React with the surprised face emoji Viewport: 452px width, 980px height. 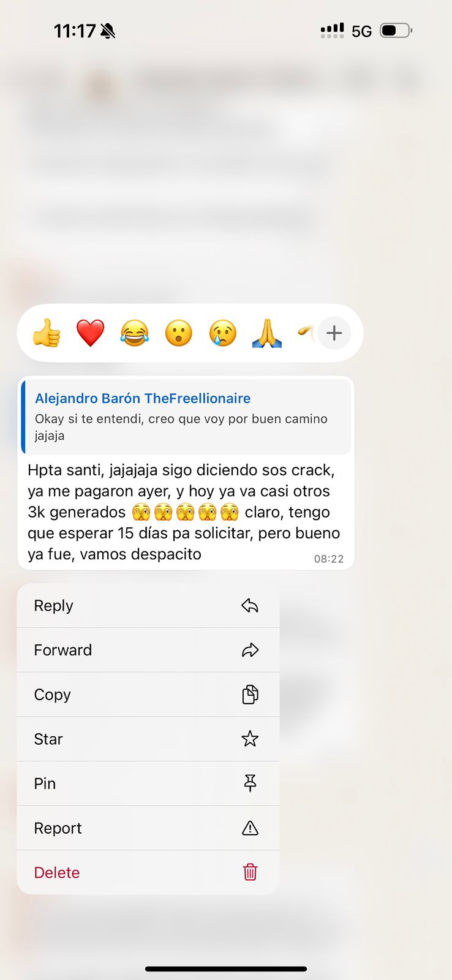coord(179,333)
